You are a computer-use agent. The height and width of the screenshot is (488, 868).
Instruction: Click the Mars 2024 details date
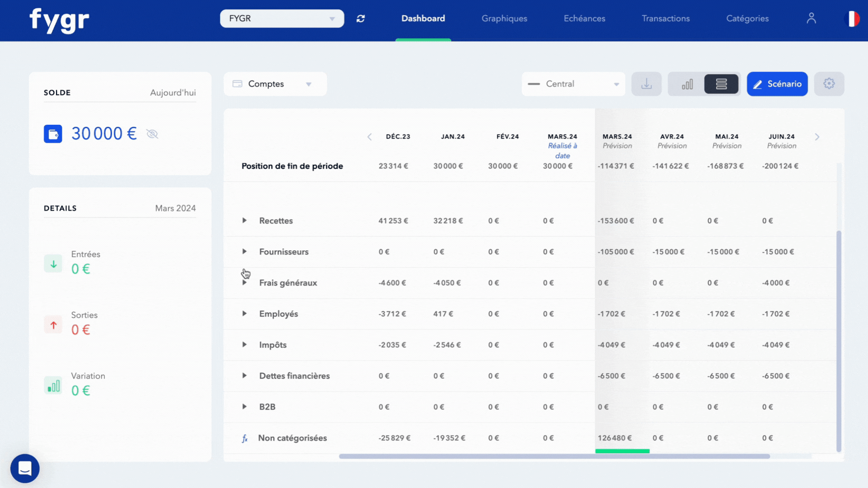pyautogui.click(x=175, y=208)
